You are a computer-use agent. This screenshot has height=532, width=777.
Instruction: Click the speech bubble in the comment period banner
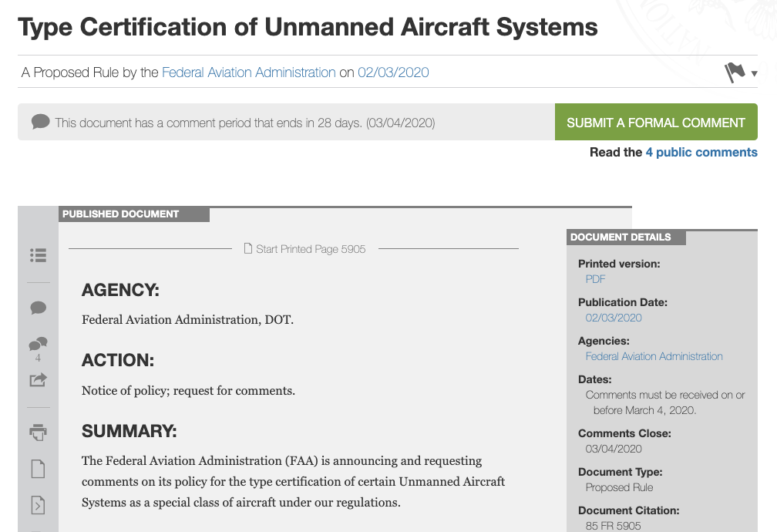[x=41, y=121]
